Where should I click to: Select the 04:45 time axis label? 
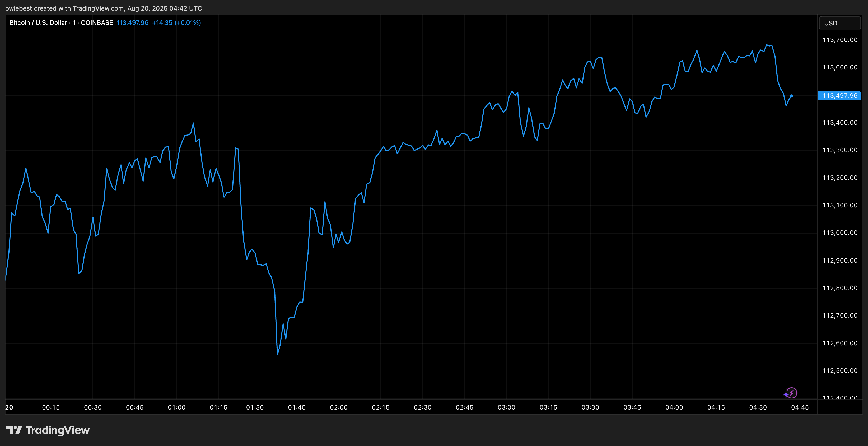pos(800,407)
